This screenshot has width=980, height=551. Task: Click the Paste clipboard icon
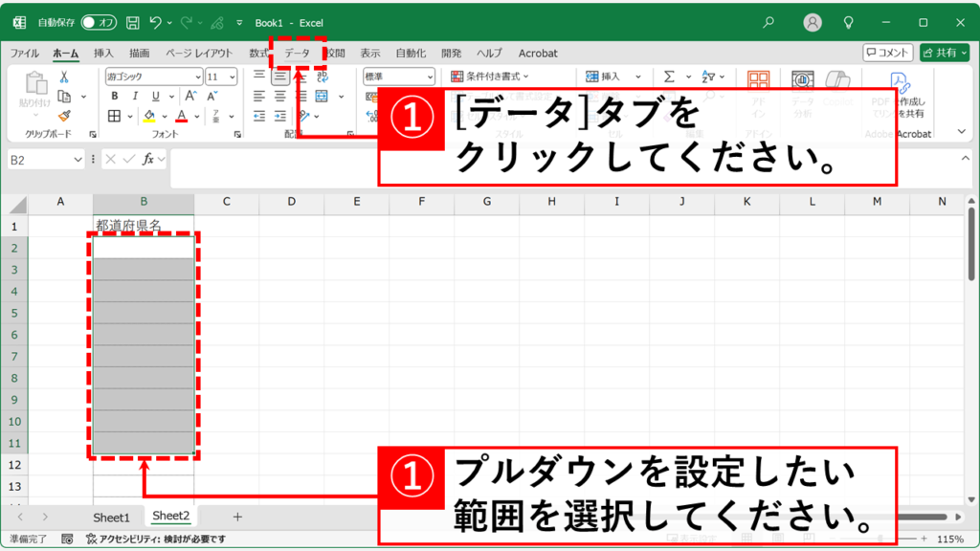(35, 83)
